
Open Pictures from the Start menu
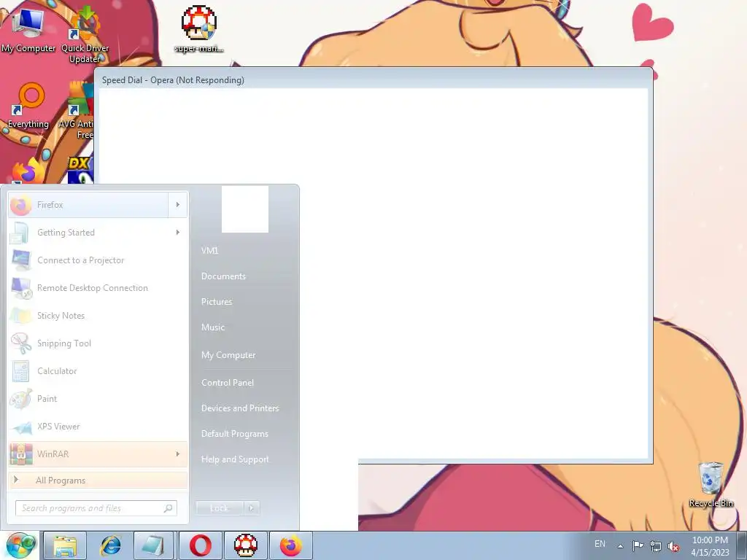point(217,302)
